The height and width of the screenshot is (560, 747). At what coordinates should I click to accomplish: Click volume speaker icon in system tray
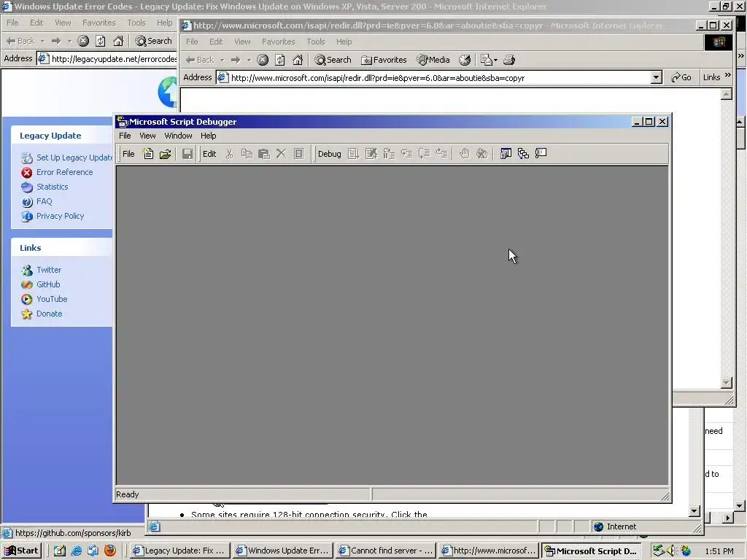[x=671, y=551]
